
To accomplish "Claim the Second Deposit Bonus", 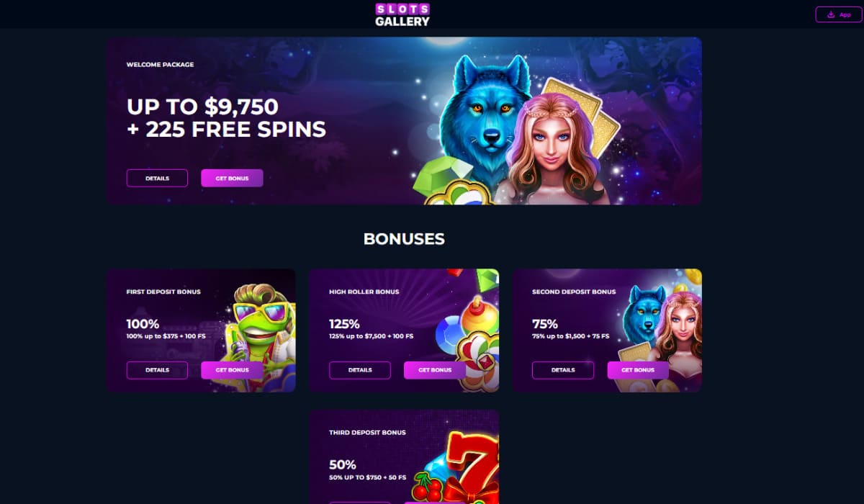I will click(638, 370).
